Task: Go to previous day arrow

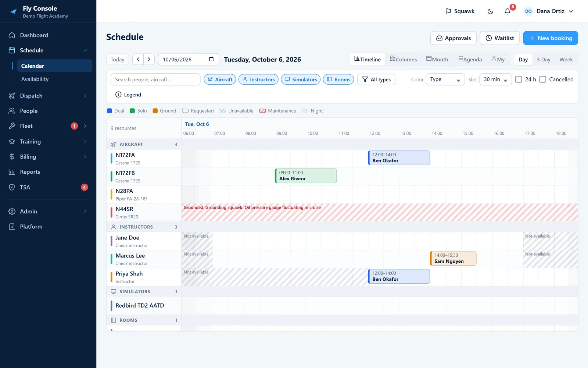Action: click(x=138, y=59)
